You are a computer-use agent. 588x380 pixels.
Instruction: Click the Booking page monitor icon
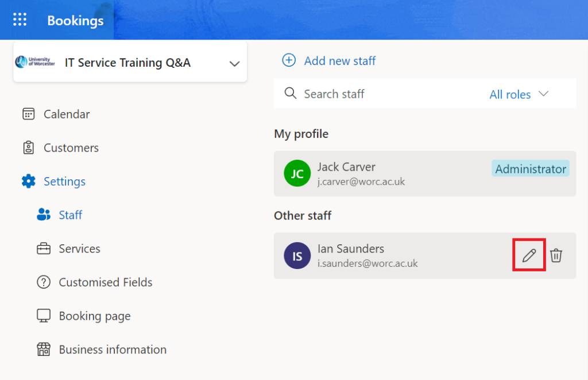click(44, 316)
